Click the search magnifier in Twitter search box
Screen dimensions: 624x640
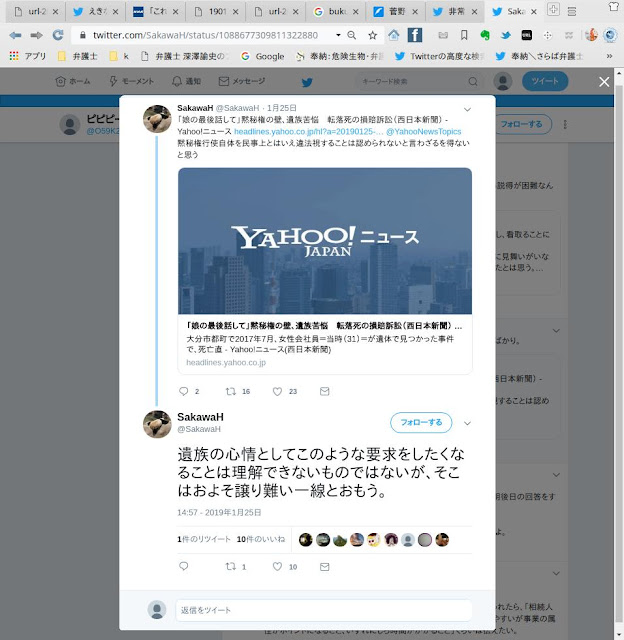pyautogui.click(x=473, y=82)
